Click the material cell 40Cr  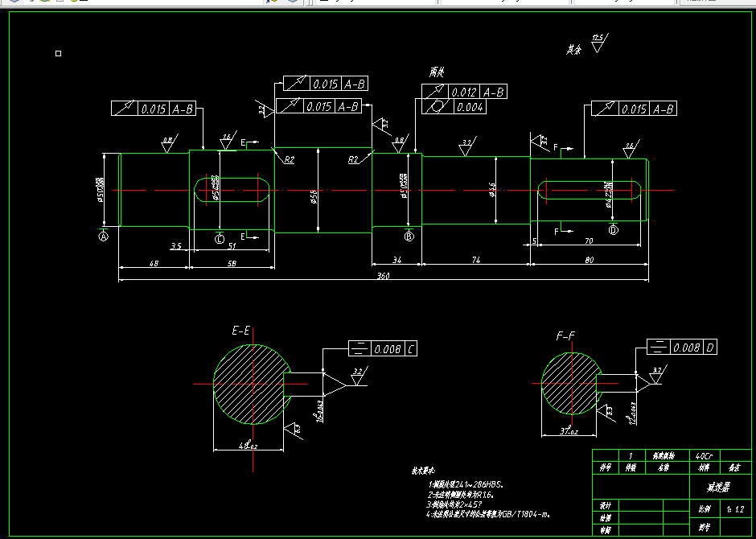pos(705,455)
